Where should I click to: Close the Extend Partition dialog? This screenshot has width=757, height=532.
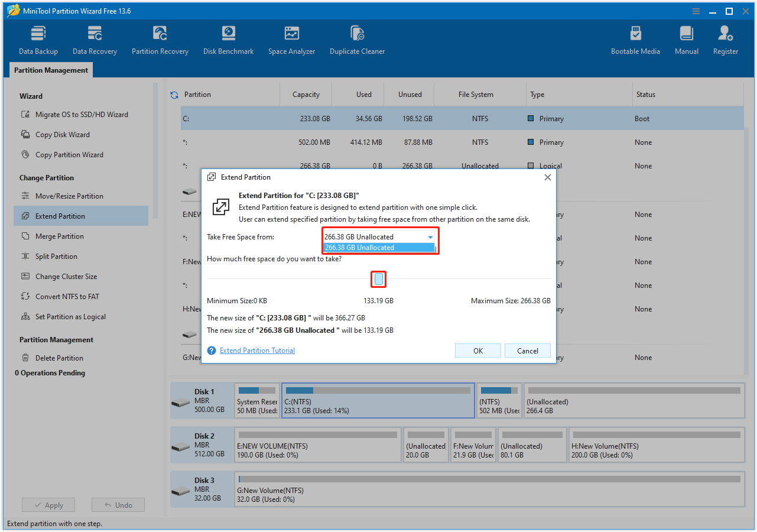(x=547, y=177)
